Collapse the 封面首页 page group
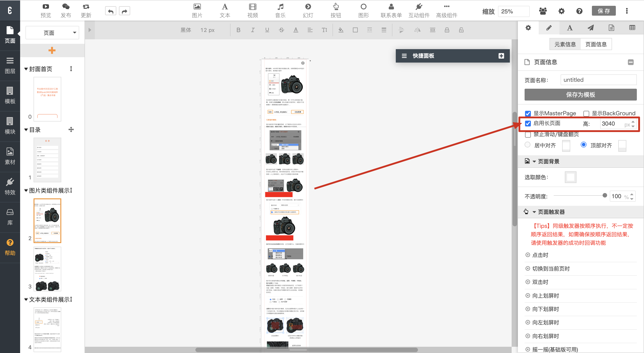The image size is (644, 353). [26, 69]
